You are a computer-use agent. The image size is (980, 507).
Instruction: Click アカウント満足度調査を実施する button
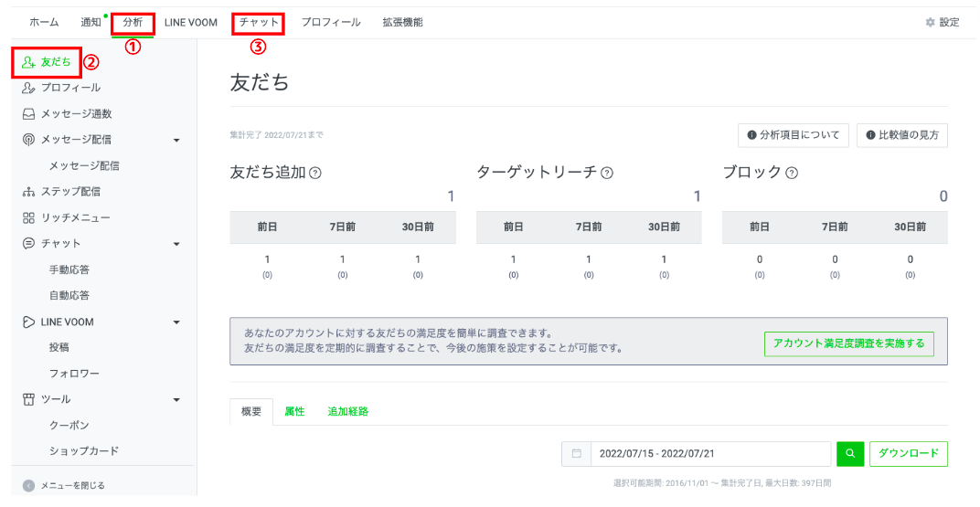point(848,343)
